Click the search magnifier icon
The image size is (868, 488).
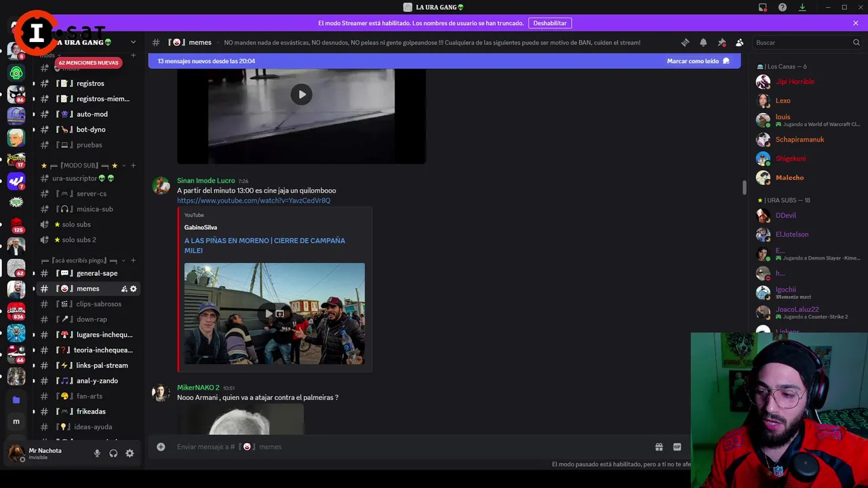pos(856,42)
